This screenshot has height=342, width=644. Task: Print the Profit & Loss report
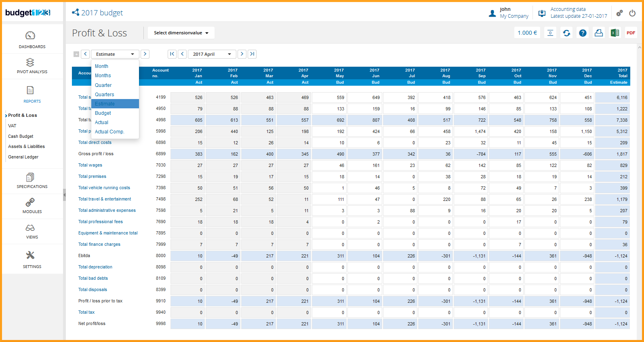pos(599,33)
